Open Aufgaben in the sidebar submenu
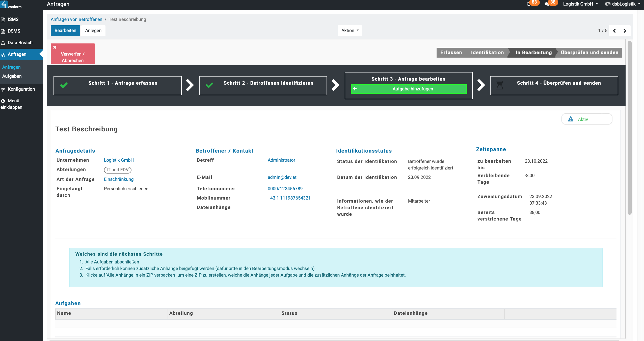Image resolution: width=644 pixels, height=341 pixels. 12,76
